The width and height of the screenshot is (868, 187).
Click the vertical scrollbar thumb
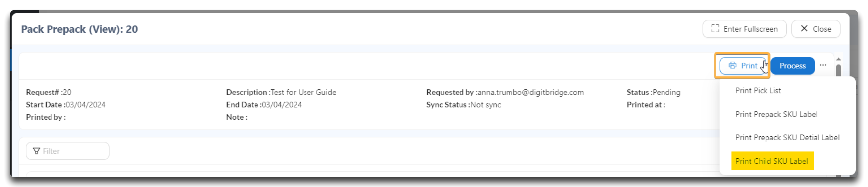click(x=838, y=70)
